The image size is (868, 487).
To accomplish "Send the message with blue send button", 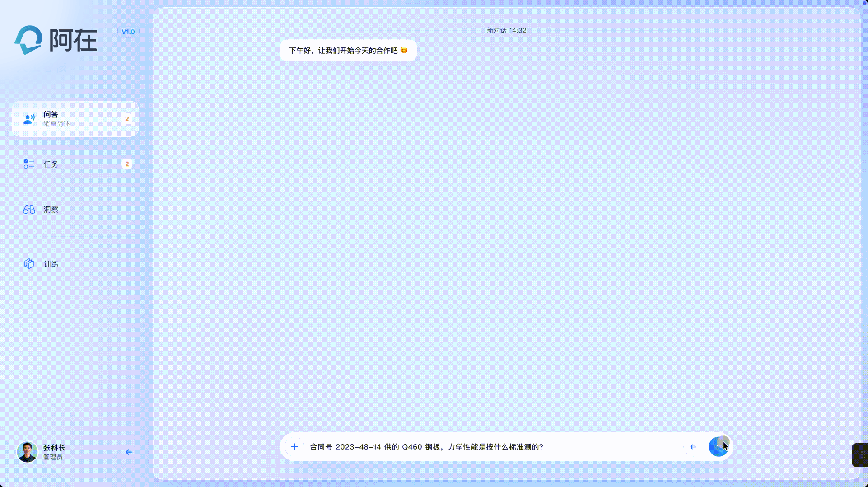I will 718,447.
